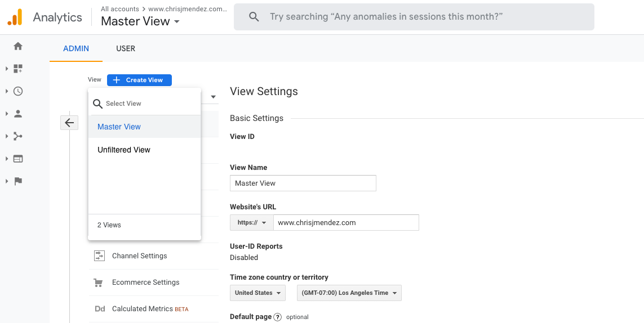The height and width of the screenshot is (323, 644).
Task: Select Master View in the list
Action: 145,127
